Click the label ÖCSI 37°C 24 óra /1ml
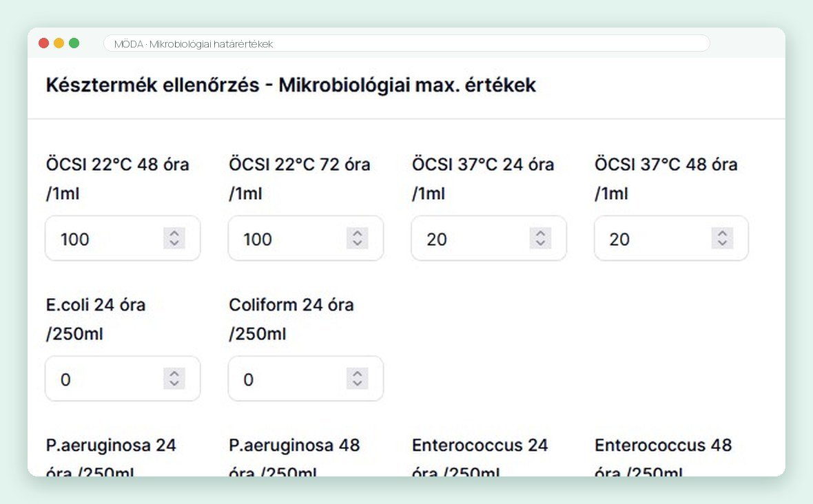Viewport: 813px width, 504px height. (483, 179)
